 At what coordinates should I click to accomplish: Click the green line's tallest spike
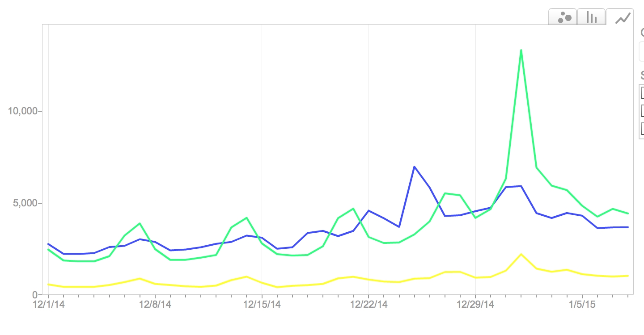(x=521, y=50)
